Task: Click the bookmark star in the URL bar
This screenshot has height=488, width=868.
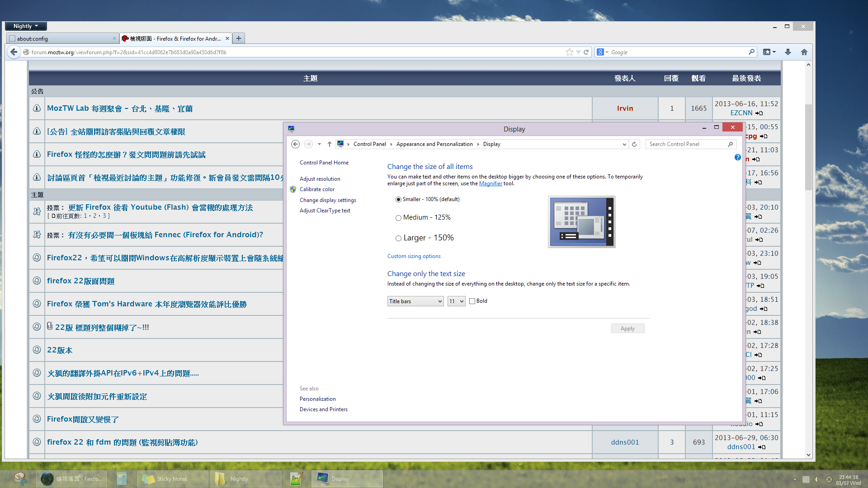Action: (x=569, y=52)
